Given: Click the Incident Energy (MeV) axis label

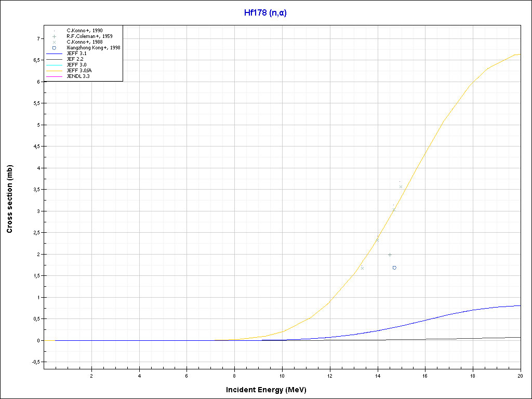Looking at the screenshot, I should [270, 389].
